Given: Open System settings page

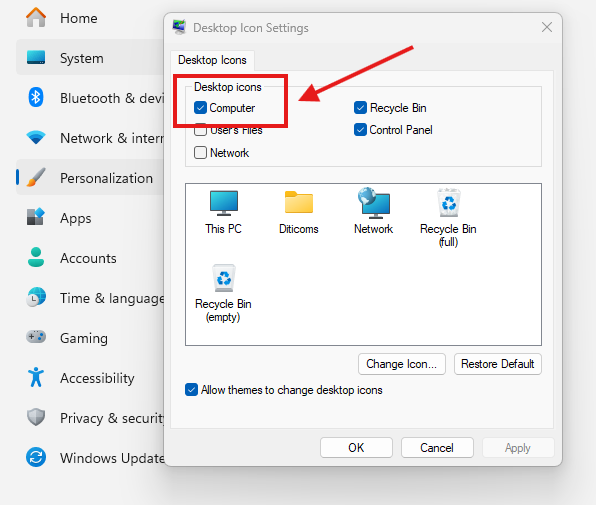Looking at the screenshot, I should [82, 58].
